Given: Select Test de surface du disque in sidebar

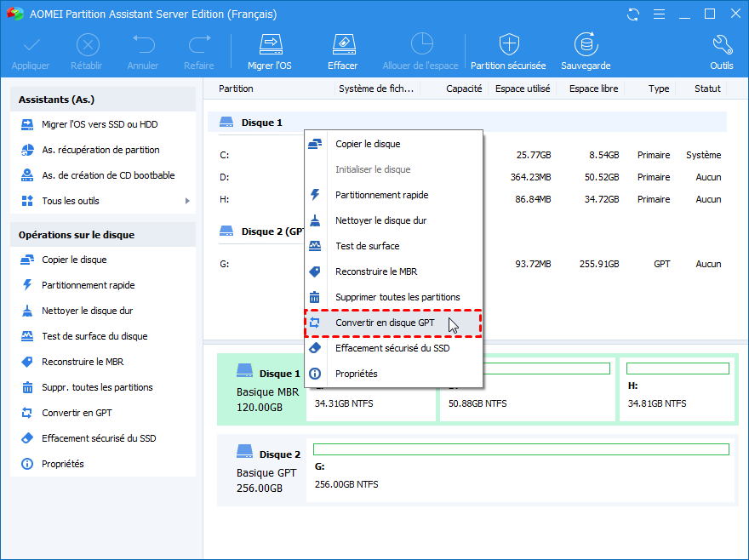Looking at the screenshot, I should tap(94, 336).
